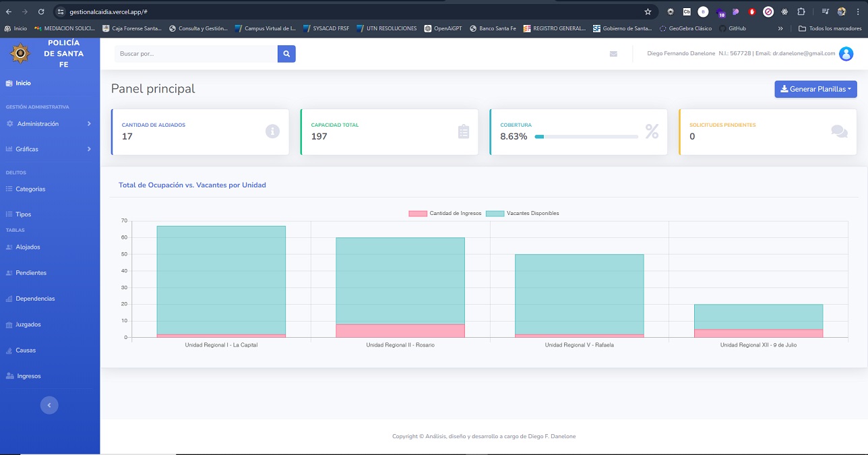Toggle Cantidad de Ingresos legend series
868x455 pixels.
point(445,214)
